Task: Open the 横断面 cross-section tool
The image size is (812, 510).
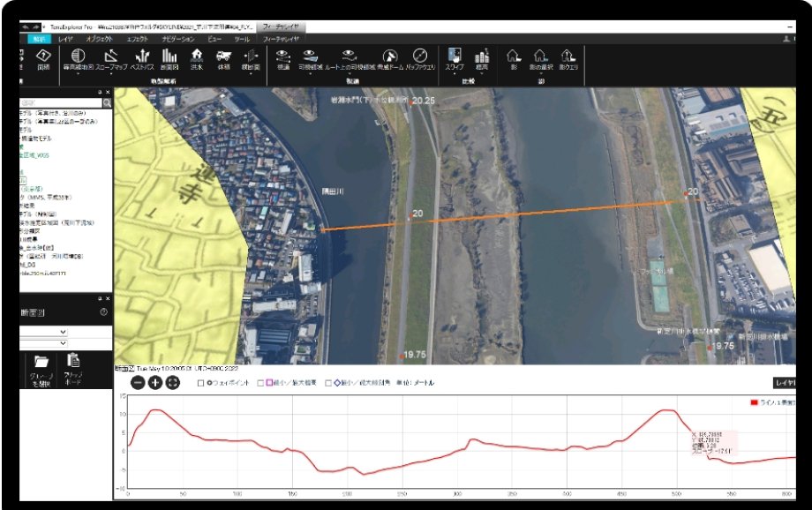Action: tap(251, 59)
